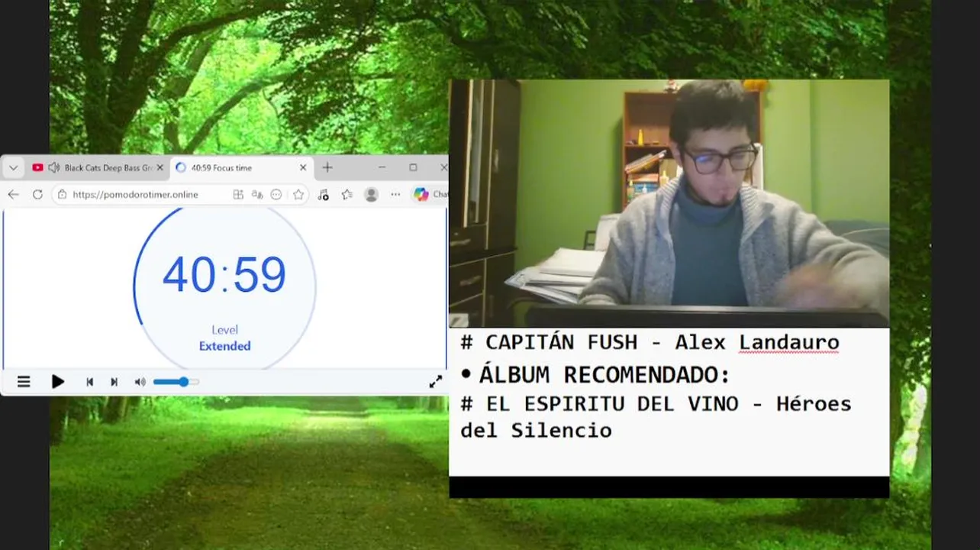Image resolution: width=980 pixels, height=550 pixels.
Task: Open Copilot chat button
Action: pyautogui.click(x=430, y=195)
